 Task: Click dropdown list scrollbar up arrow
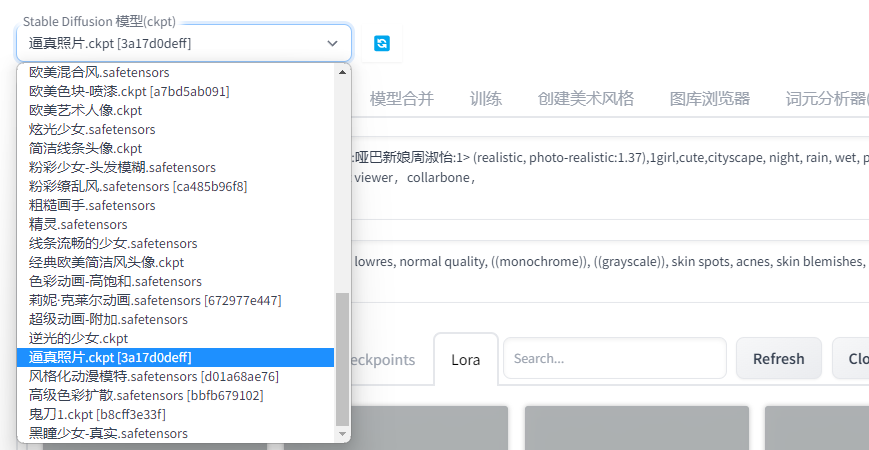click(x=342, y=71)
